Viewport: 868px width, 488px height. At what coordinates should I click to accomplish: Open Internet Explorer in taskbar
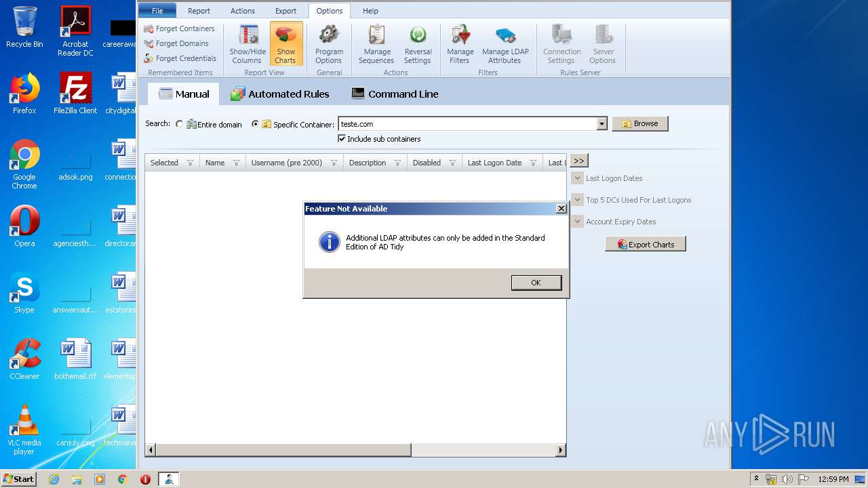[x=54, y=479]
